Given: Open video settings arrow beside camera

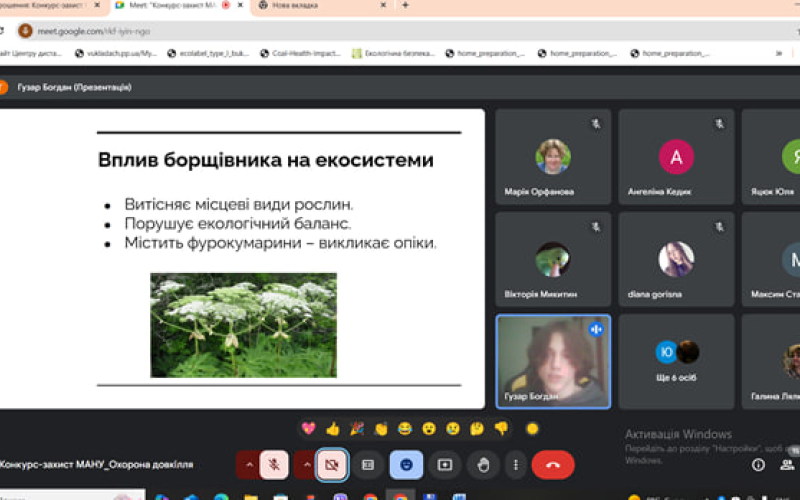Looking at the screenshot, I should [x=307, y=464].
